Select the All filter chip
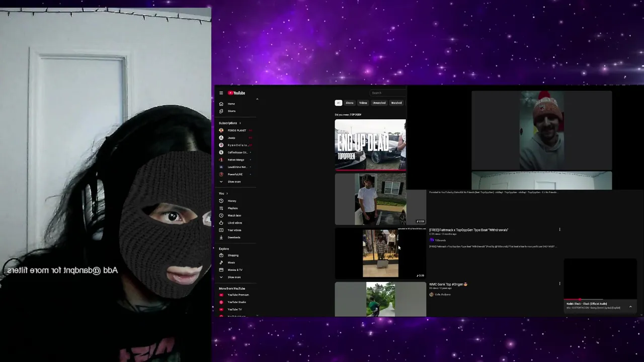 coord(339,103)
